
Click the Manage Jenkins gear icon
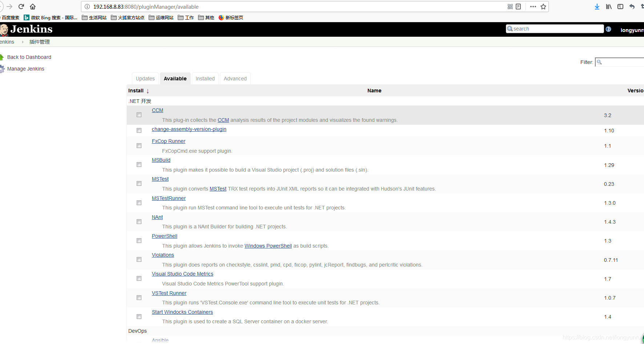click(2, 69)
